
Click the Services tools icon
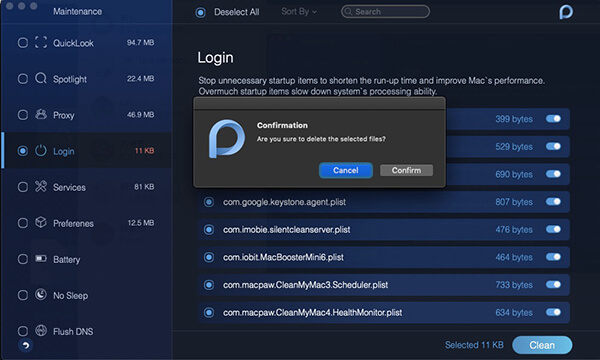point(41,186)
